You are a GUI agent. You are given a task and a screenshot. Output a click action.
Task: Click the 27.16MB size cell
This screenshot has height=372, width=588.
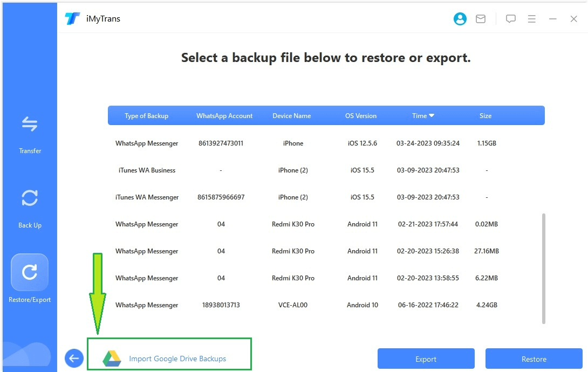click(x=487, y=251)
